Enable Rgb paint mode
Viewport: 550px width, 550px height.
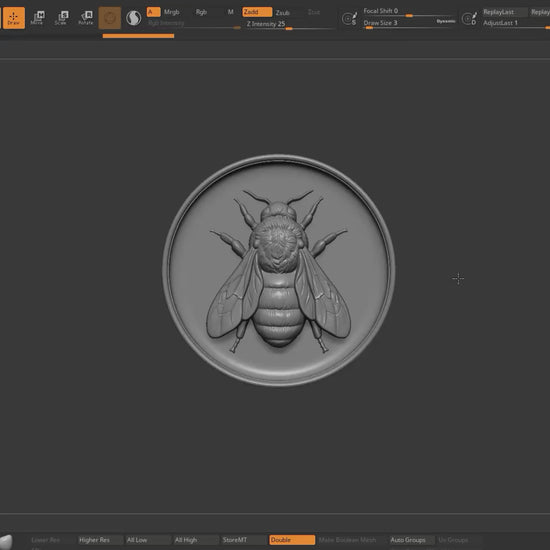(201, 12)
